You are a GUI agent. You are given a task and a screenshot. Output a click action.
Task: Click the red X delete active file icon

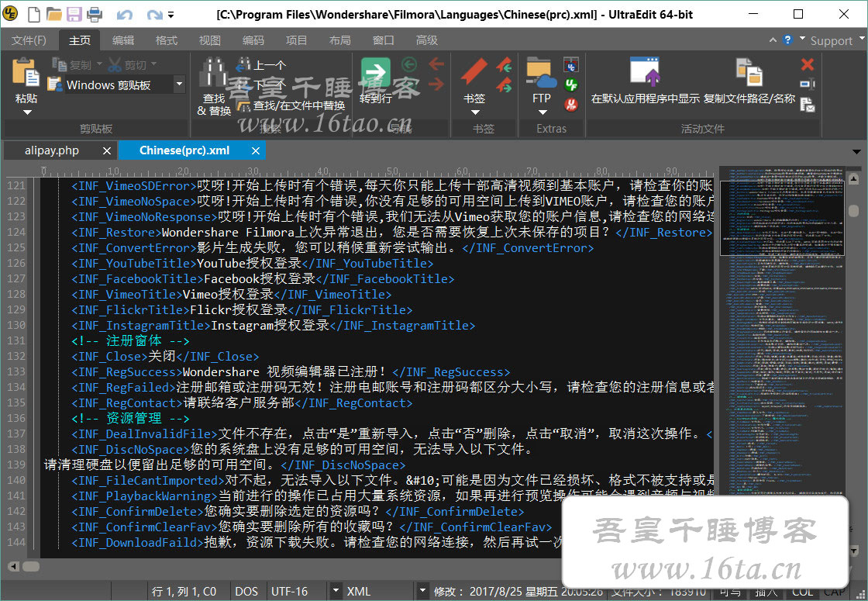(x=808, y=64)
